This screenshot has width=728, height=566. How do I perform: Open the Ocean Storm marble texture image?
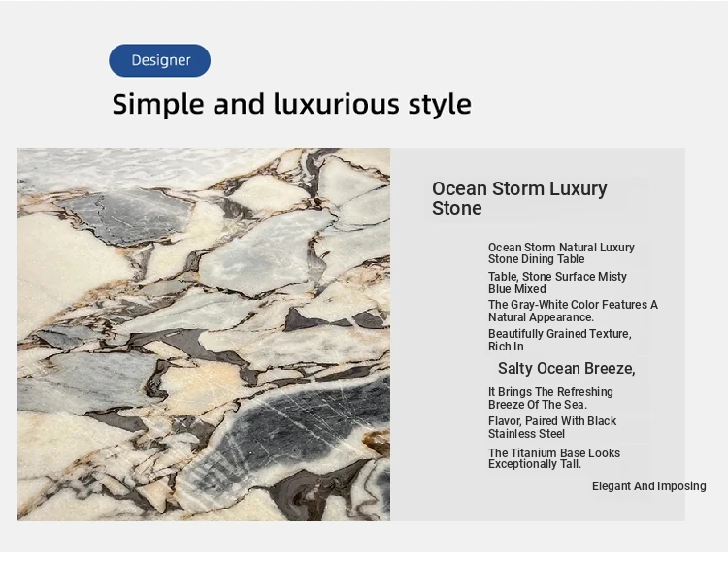coord(204,334)
